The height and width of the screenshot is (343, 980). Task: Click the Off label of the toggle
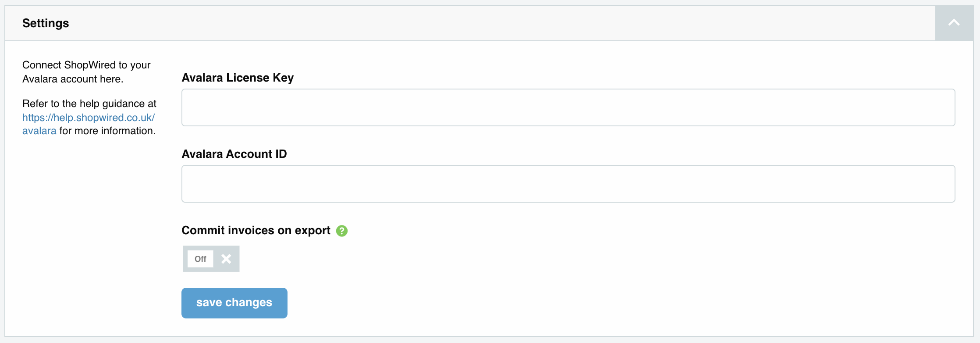[200, 259]
